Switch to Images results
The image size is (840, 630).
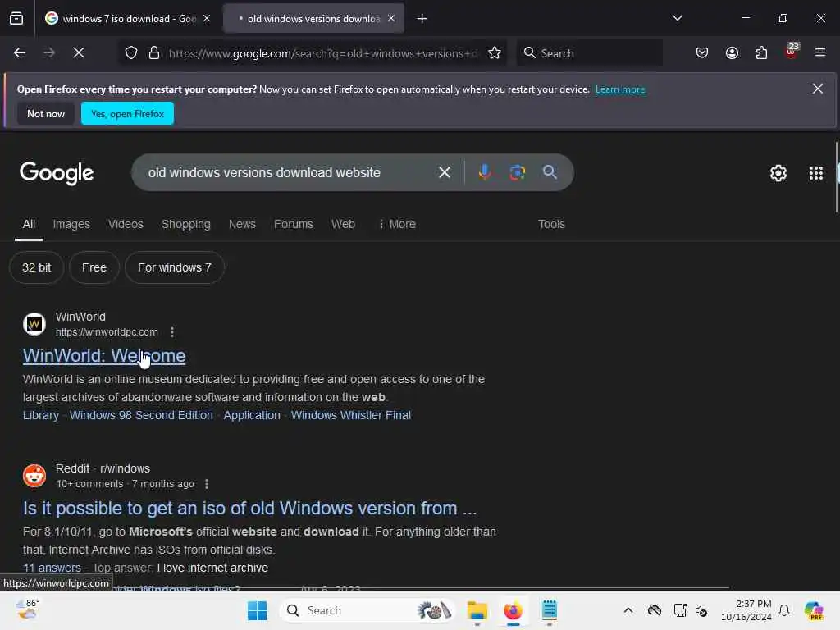click(x=71, y=224)
